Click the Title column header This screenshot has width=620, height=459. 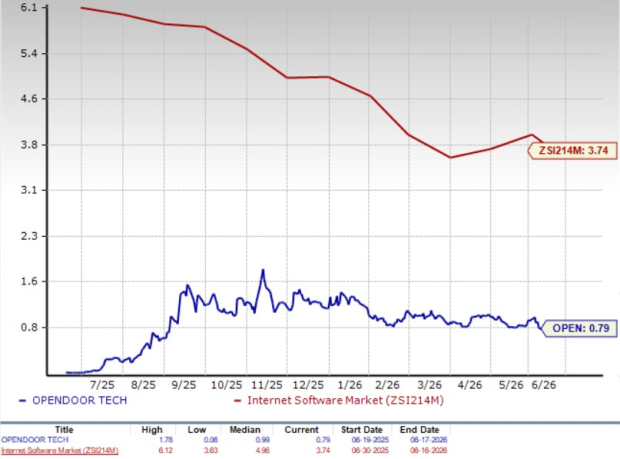64,430
